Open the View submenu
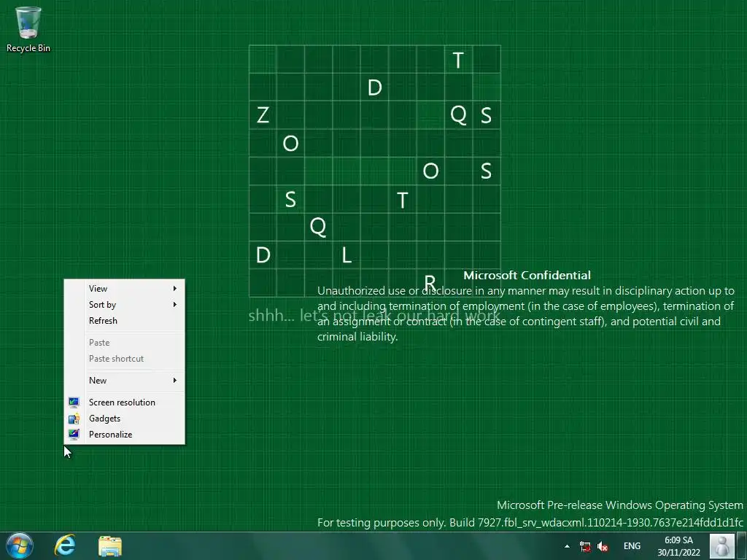The image size is (747, 560). click(x=124, y=289)
